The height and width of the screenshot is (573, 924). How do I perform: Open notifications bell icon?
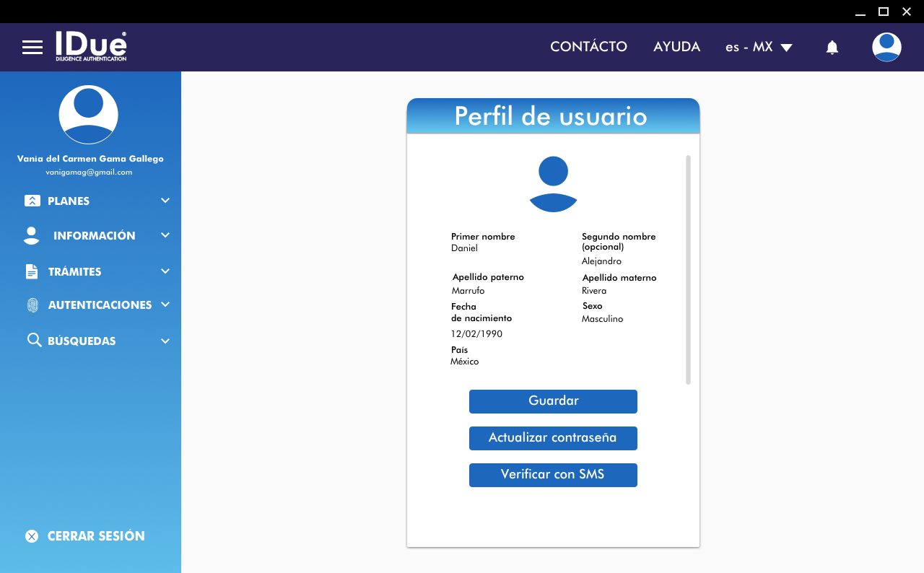(x=832, y=48)
